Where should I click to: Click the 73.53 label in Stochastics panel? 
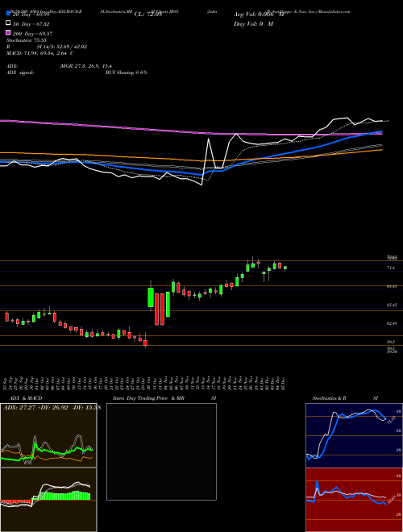pos(392,420)
